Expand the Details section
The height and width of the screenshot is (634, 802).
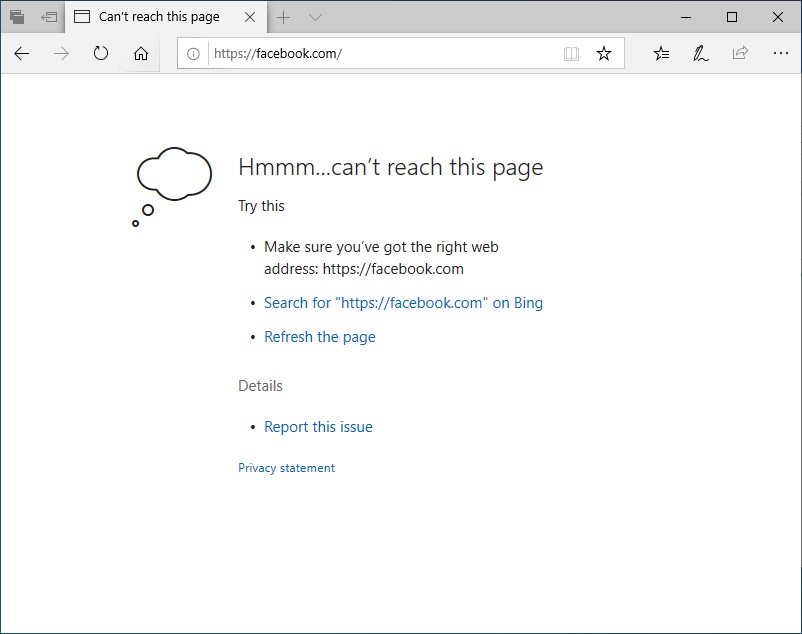[x=260, y=386]
